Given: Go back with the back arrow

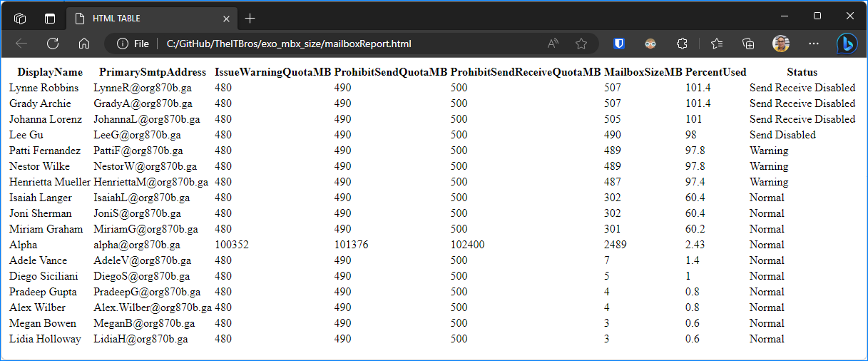Looking at the screenshot, I should click(x=21, y=44).
